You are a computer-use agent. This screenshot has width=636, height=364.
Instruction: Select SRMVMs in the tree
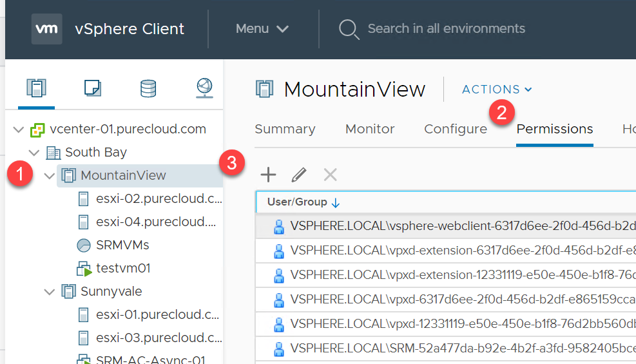pyautogui.click(x=122, y=245)
